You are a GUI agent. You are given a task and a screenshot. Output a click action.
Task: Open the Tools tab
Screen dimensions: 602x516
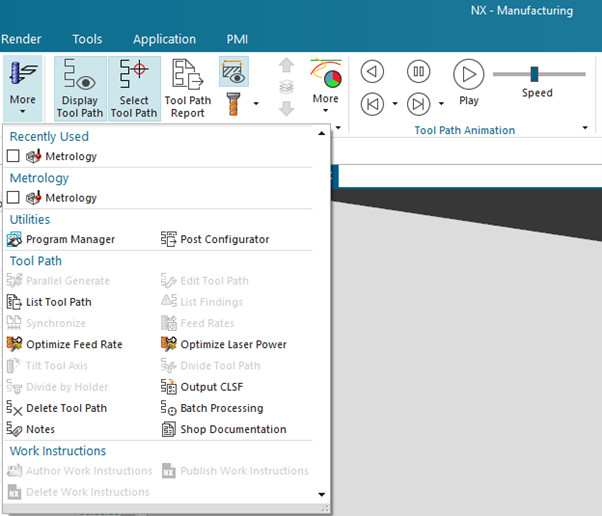pos(87,39)
